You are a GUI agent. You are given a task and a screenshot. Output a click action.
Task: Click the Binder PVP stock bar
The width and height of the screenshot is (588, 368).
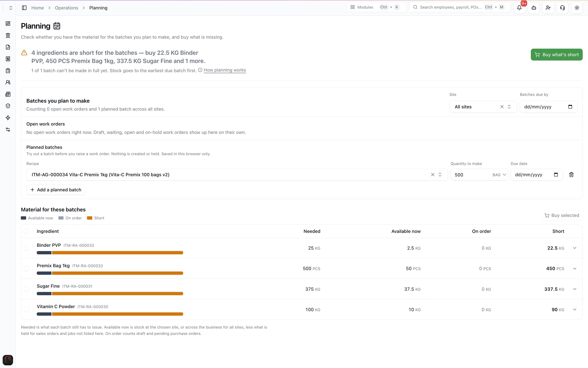point(110,253)
